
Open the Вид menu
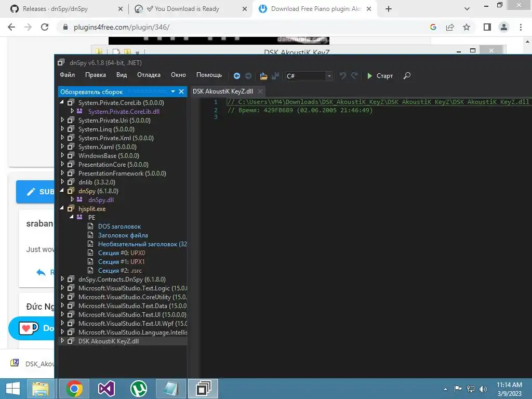point(122,75)
